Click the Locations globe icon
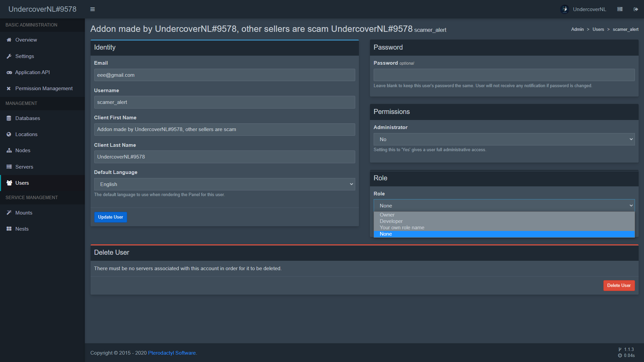The width and height of the screenshot is (644, 362). [9, 134]
